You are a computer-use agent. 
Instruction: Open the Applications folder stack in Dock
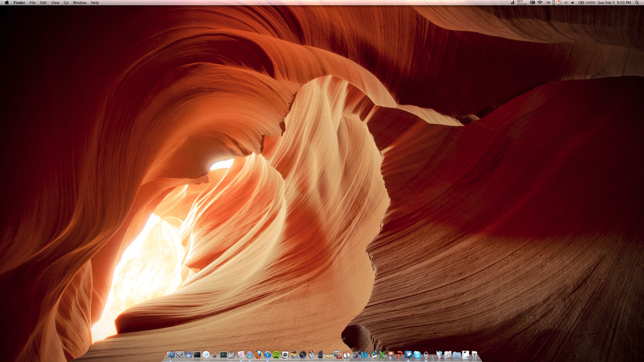tap(448, 355)
